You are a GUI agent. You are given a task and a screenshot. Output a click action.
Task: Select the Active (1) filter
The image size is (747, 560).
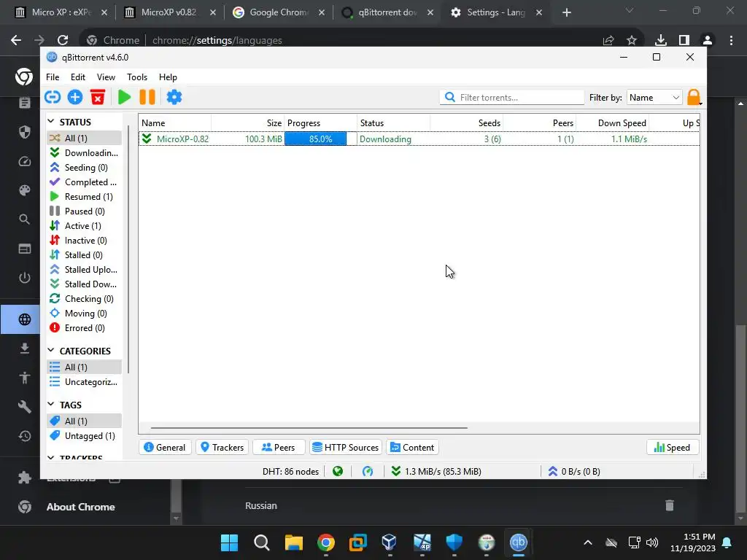click(85, 226)
